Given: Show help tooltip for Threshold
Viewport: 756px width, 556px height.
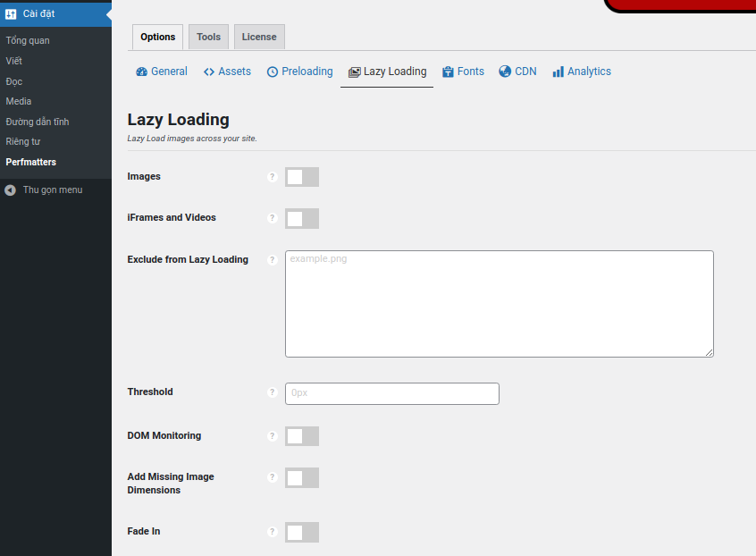Looking at the screenshot, I should (273, 392).
